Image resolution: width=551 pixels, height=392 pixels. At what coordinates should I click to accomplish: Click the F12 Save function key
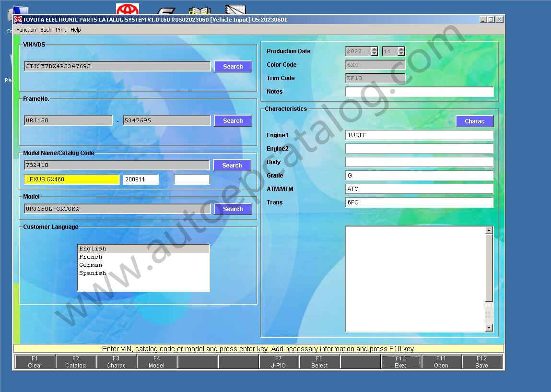pyautogui.click(x=482, y=362)
